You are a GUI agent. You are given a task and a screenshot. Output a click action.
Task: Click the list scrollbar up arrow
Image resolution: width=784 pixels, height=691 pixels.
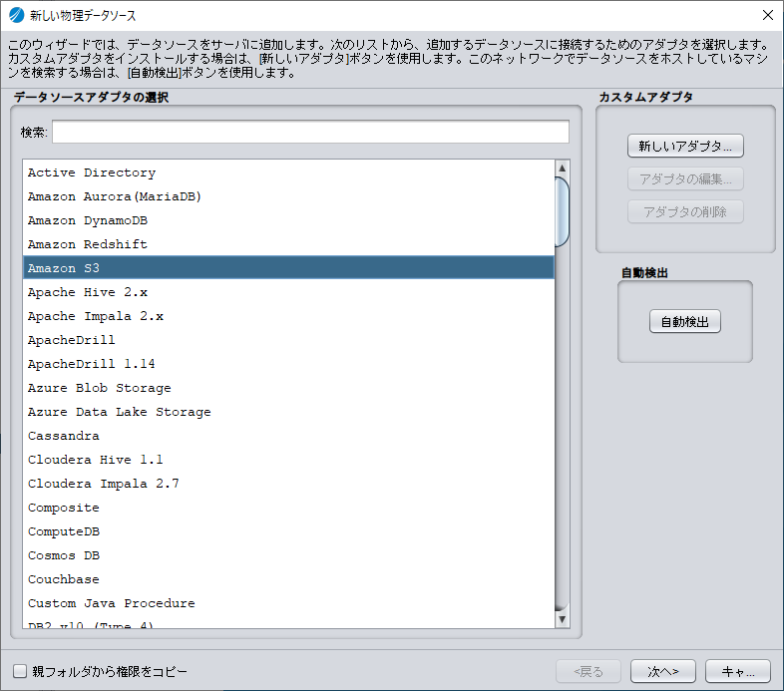point(562,168)
